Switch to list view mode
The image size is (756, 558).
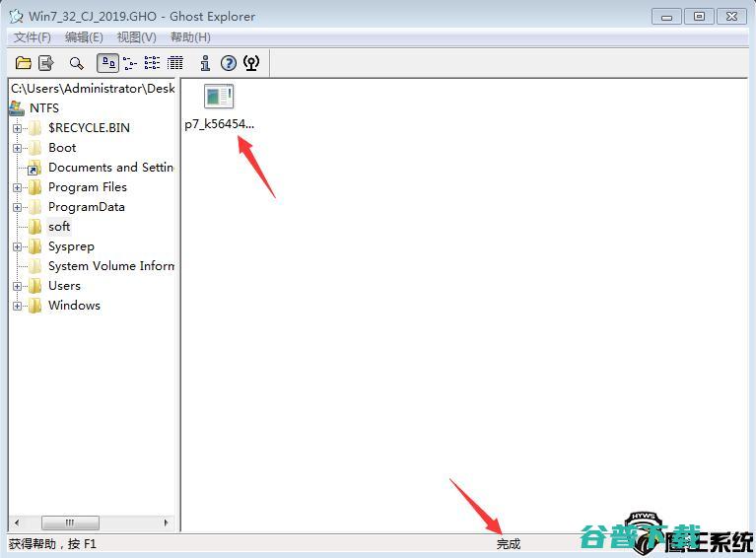tap(152, 63)
